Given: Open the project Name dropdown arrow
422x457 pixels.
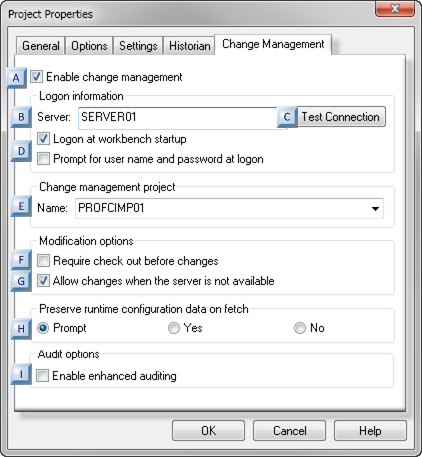Looking at the screenshot, I should pos(375,209).
